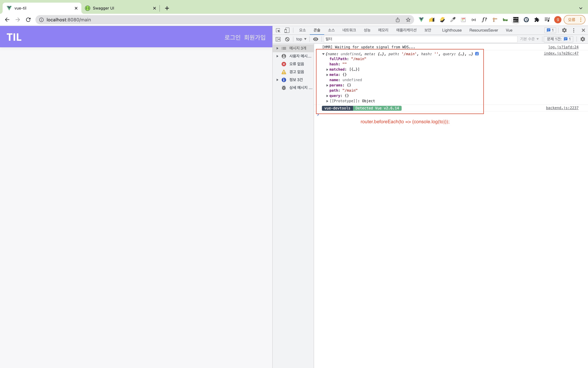This screenshot has height=368, width=588.
Task: Click the site info icon in address bar
Action: [x=42, y=20]
